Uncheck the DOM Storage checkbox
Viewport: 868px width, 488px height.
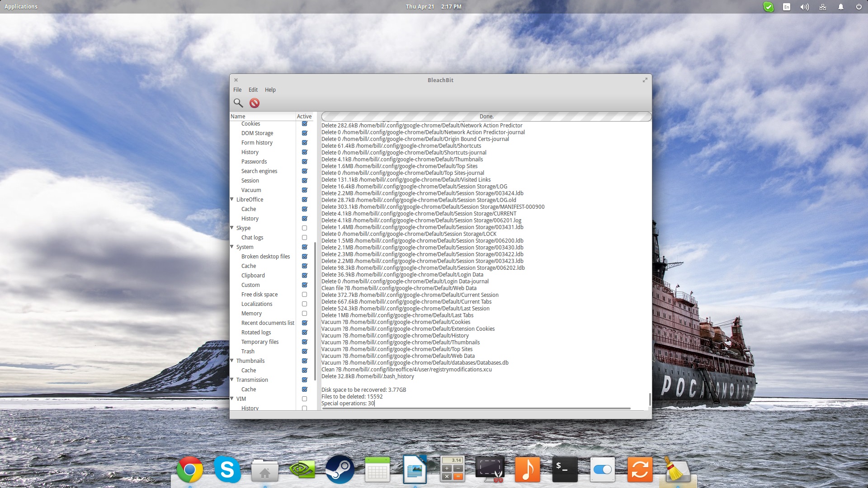click(305, 133)
